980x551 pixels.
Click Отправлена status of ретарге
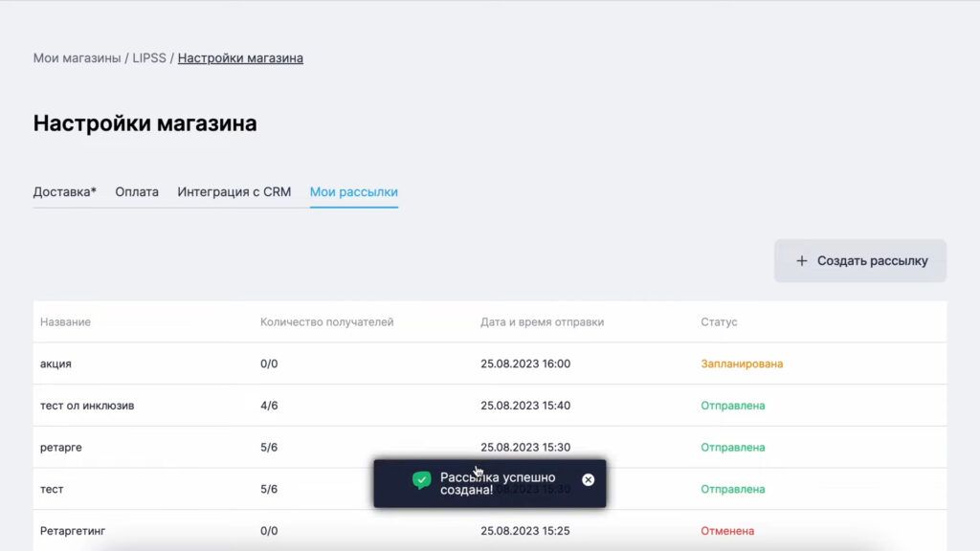[x=732, y=448]
